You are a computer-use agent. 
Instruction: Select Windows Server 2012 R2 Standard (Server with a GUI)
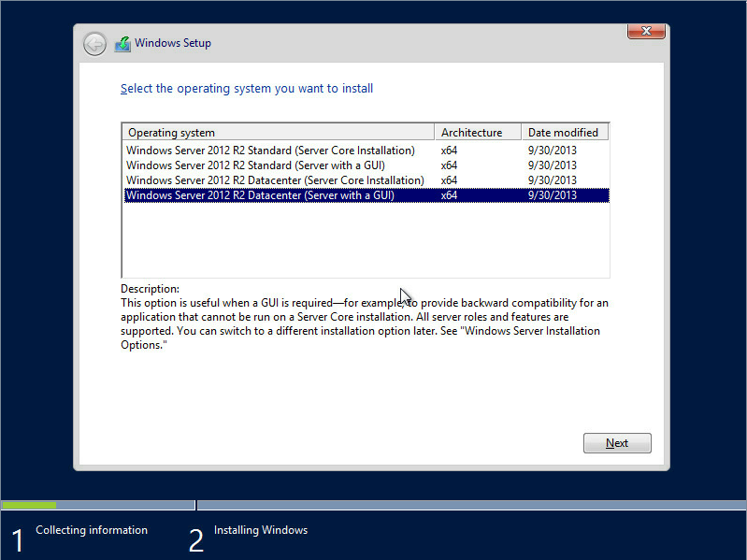point(366,165)
